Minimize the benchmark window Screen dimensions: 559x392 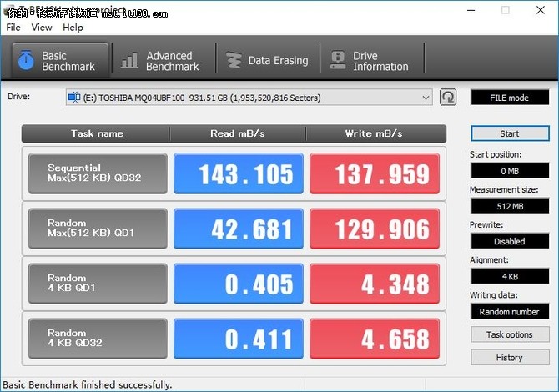[x=471, y=10]
